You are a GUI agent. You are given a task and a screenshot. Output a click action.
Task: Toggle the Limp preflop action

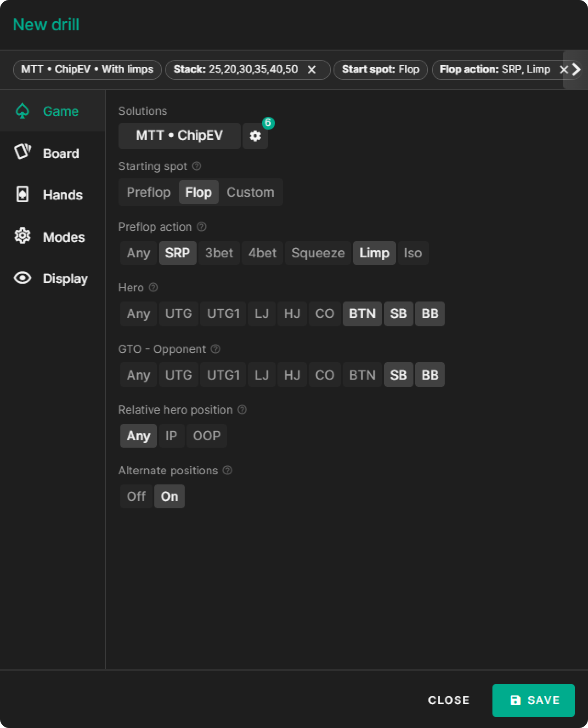[374, 253]
